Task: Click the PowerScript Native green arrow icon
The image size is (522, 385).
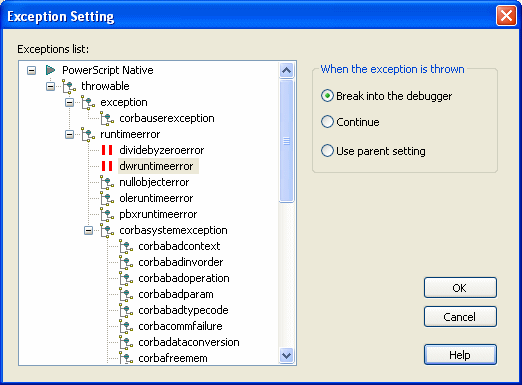Action: (50, 70)
